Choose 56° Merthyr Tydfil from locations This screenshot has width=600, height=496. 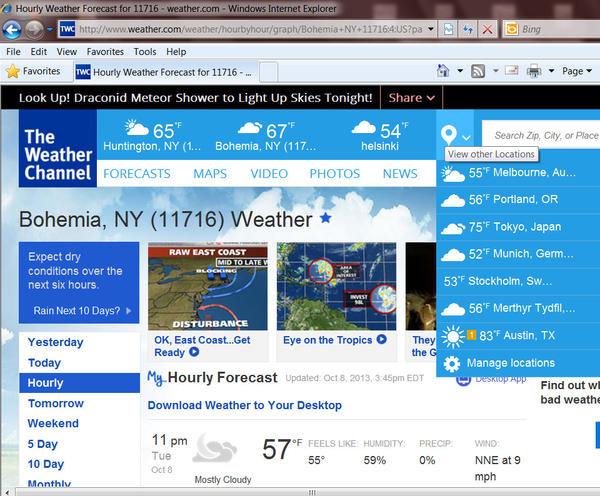pyautogui.click(x=518, y=308)
